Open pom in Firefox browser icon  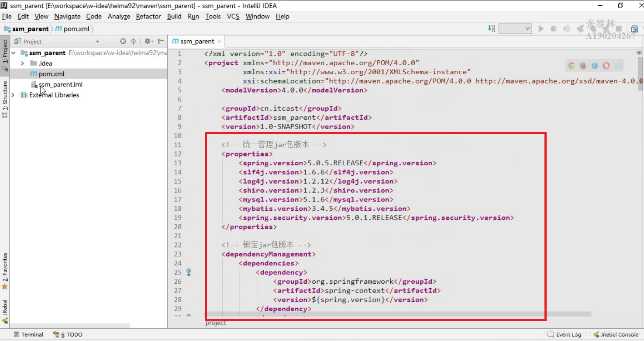pyautogui.click(x=583, y=66)
